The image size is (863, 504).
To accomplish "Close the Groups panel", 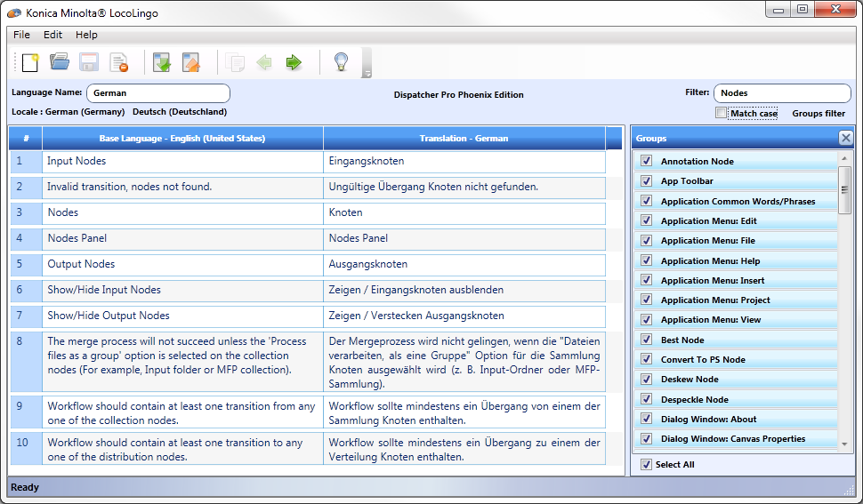I will (846, 138).
